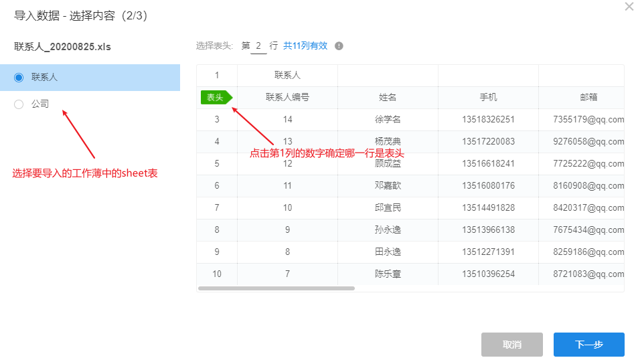Click the 下一步 button
Image resolution: width=636 pixels, height=364 pixels.
[x=588, y=345]
